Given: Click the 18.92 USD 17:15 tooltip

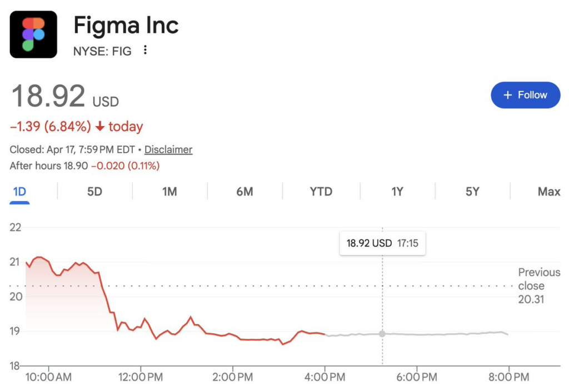Looking at the screenshot, I should point(382,243).
